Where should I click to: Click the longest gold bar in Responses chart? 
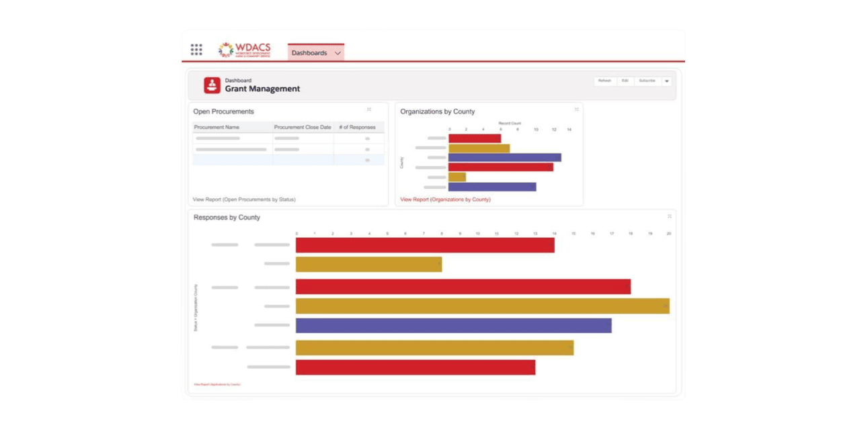[482, 306]
